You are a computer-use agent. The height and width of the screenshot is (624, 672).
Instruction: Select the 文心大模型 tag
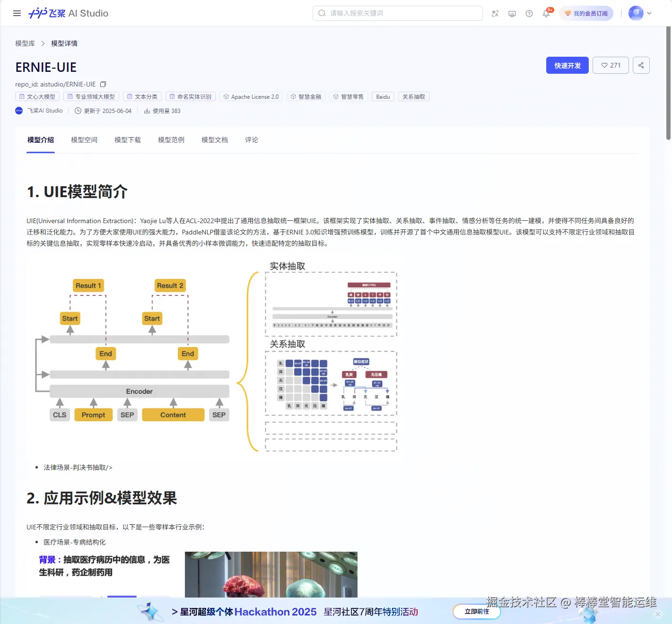(x=37, y=96)
